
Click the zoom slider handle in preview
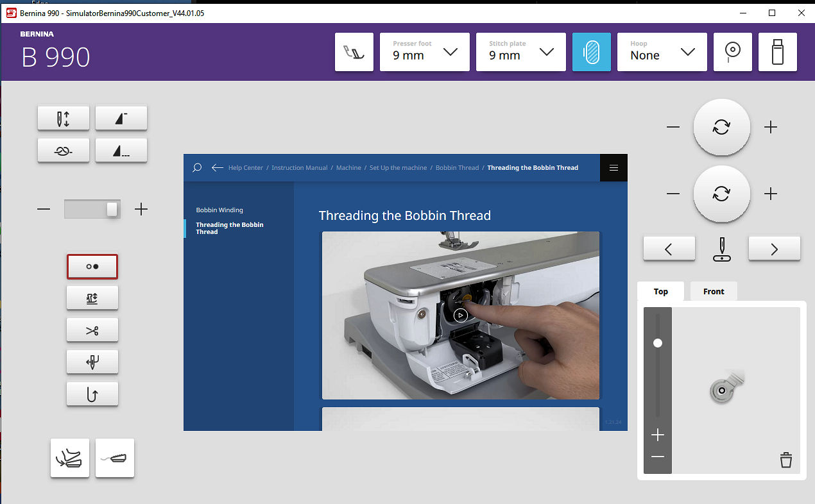tap(658, 343)
